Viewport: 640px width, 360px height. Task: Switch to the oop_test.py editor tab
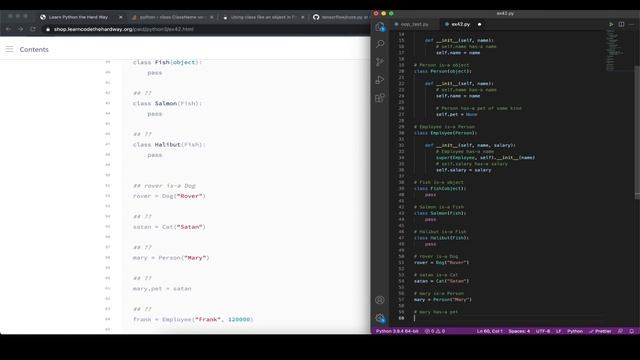coord(414,24)
